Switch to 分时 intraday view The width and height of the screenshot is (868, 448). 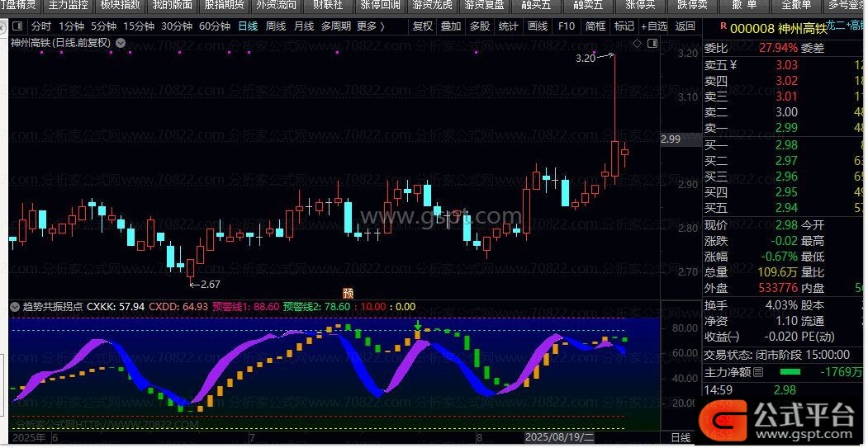click(40, 26)
